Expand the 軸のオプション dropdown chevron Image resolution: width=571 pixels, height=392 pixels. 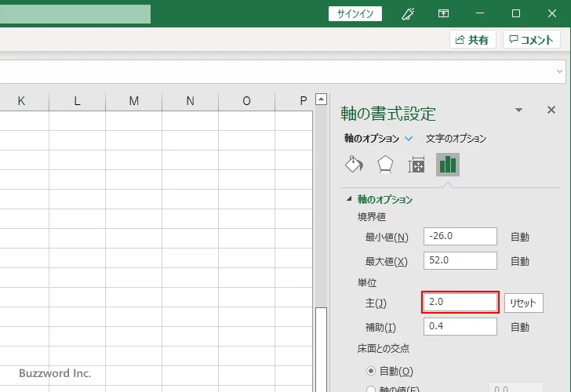click(x=409, y=139)
